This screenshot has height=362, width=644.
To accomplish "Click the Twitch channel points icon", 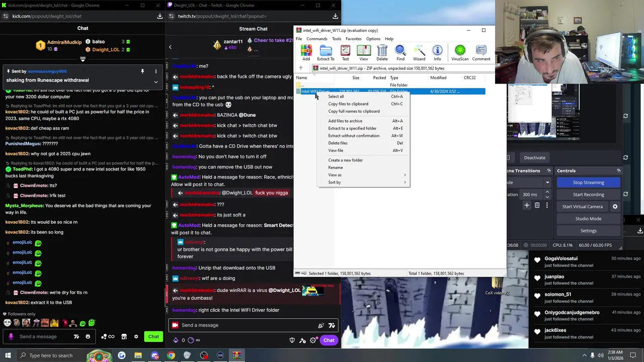I will click(191, 340).
